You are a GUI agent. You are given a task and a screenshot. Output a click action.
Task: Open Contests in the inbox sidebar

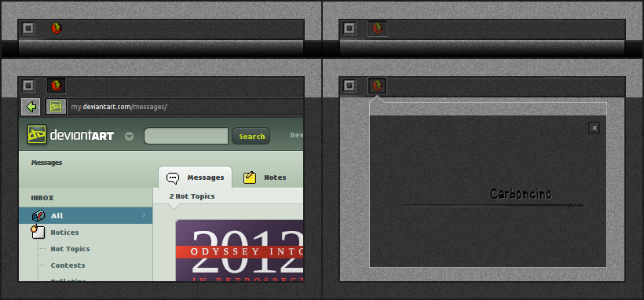68,265
